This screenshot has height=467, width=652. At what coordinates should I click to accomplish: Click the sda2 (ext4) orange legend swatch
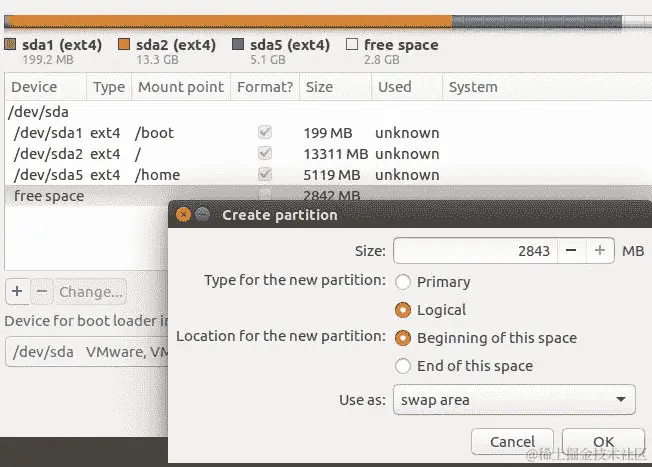tap(124, 44)
